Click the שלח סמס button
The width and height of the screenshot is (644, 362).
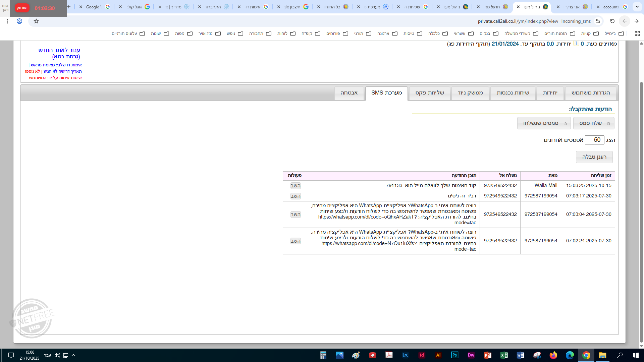pos(593,123)
